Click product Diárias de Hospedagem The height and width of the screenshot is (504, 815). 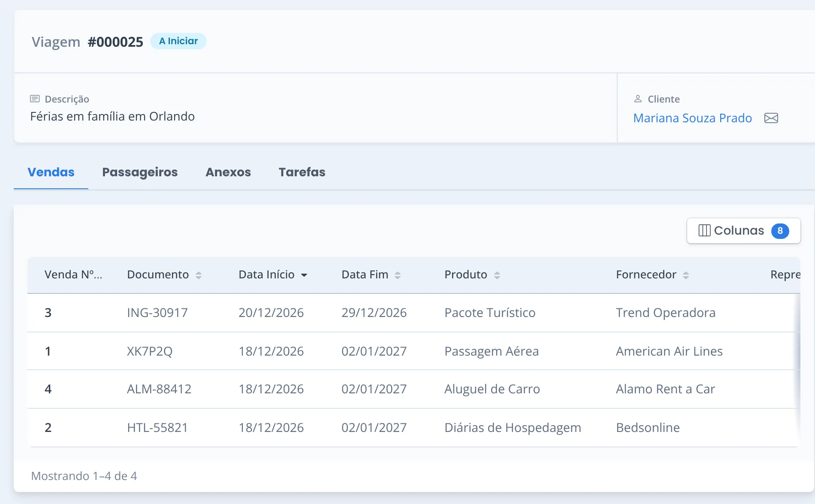pyautogui.click(x=513, y=428)
